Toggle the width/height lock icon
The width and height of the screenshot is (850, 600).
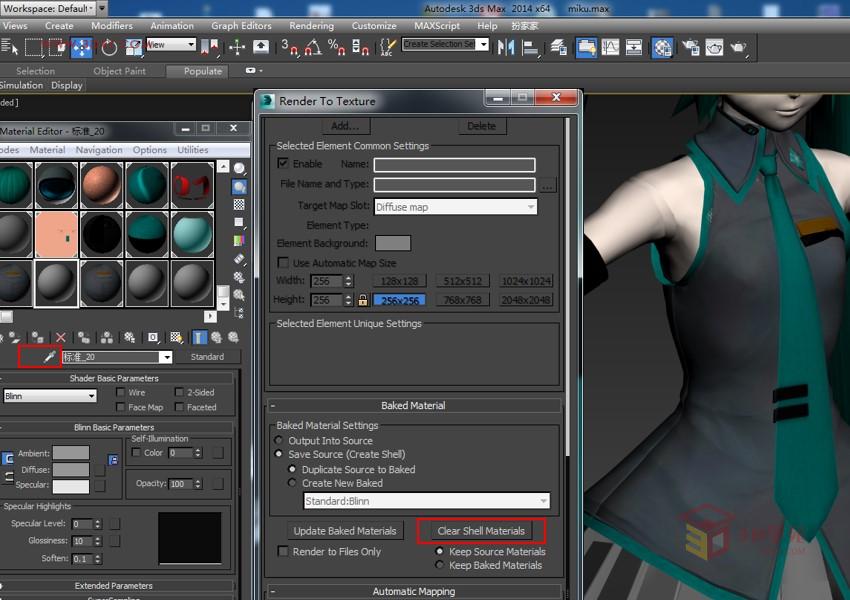click(x=363, y=300)
